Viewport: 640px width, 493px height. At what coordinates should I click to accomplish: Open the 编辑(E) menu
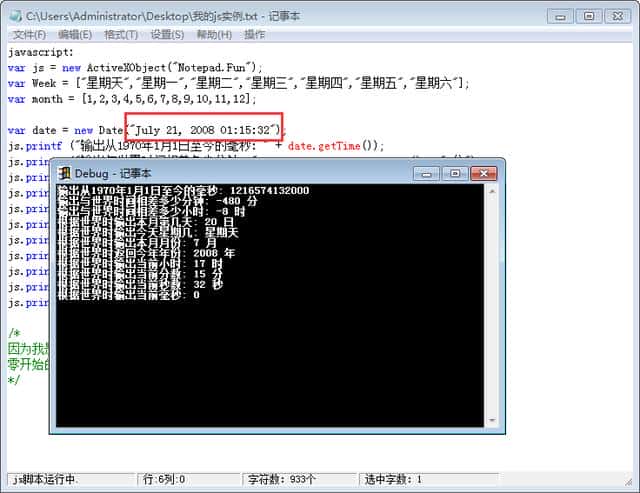pos(75,35)
